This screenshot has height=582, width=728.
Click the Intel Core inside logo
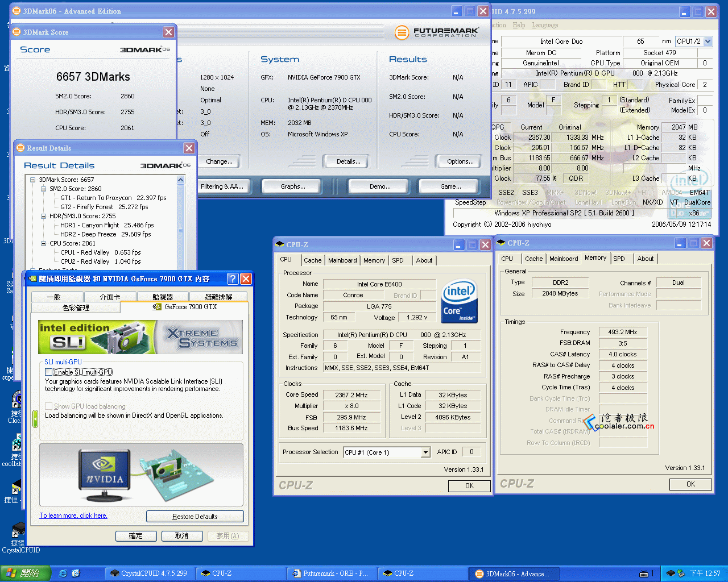pyautogui.click(x=459, y=300)
